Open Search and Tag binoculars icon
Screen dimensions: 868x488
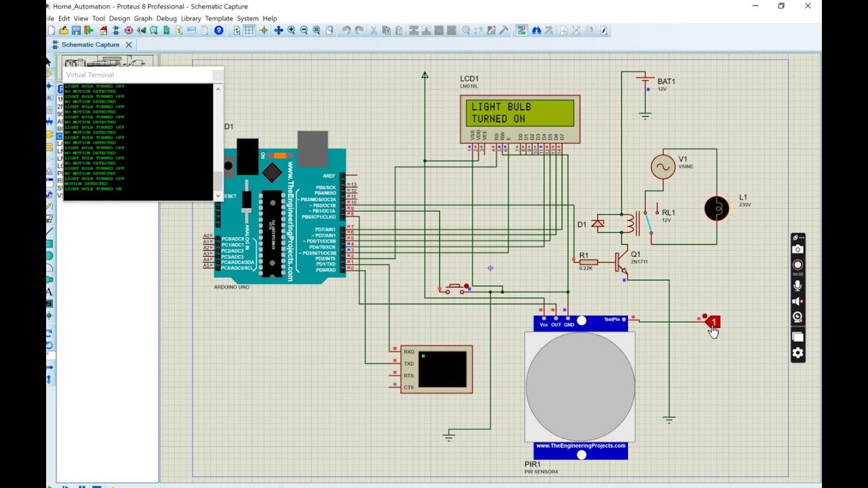(536, 30)
